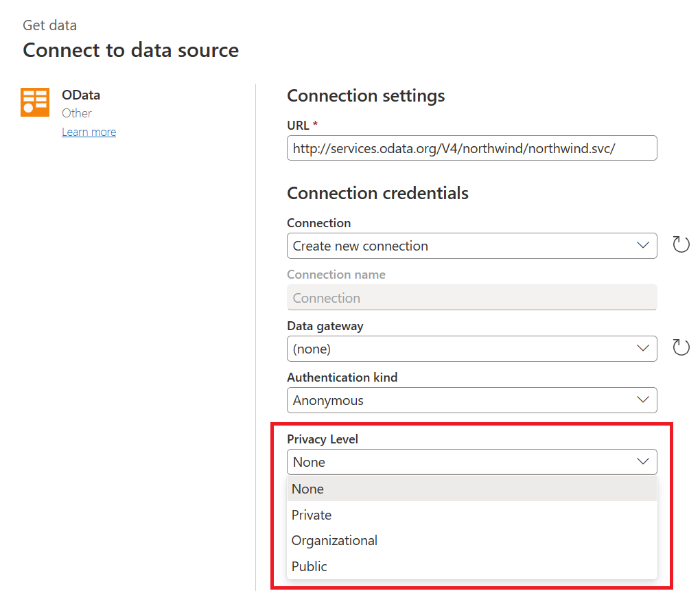The height and width of the screenshot is (591, 700).
Task: Open the Learn more link
Action: point(89,131)
